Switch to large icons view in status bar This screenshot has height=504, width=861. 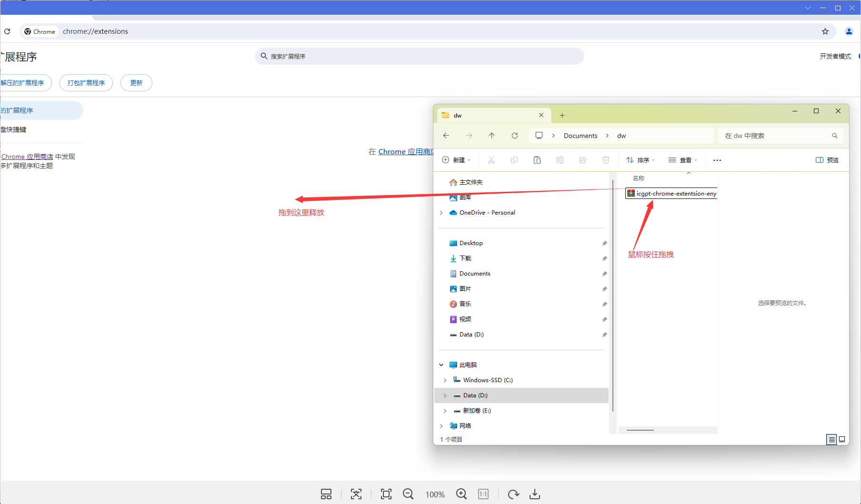click(x=842, y=439)
